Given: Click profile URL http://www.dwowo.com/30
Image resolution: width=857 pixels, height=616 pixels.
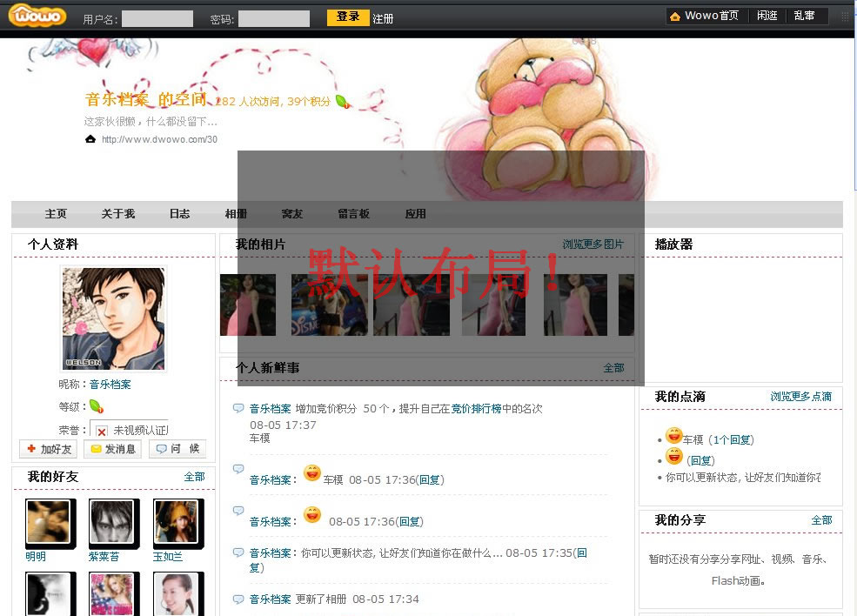Looking at the screenshot, I should point(159,139).
